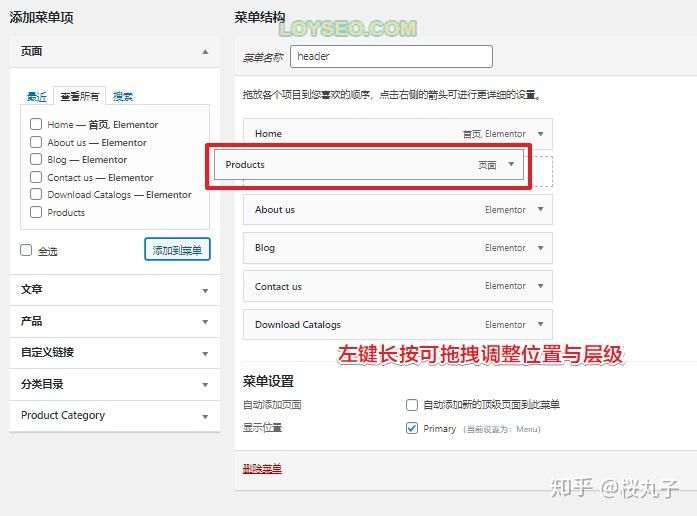
Task: Check the Home — 首页 Elementor page checkbox
Action: pyautogui.click(x=36, y=124)
